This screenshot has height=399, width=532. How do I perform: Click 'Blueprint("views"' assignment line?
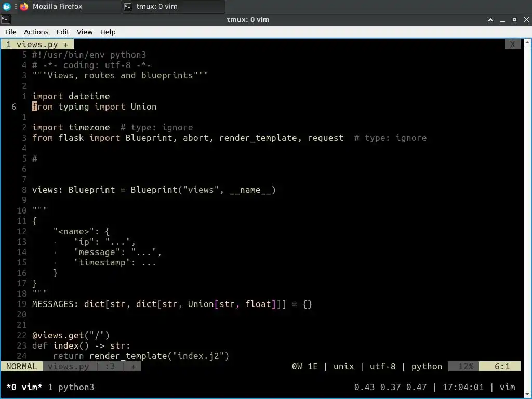154,190
